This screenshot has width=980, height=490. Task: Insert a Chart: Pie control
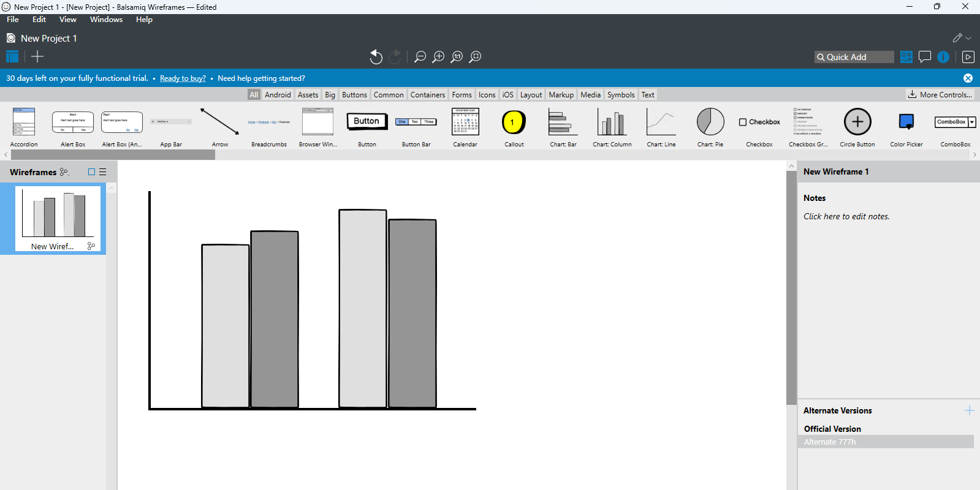click(x=710, y=127)
